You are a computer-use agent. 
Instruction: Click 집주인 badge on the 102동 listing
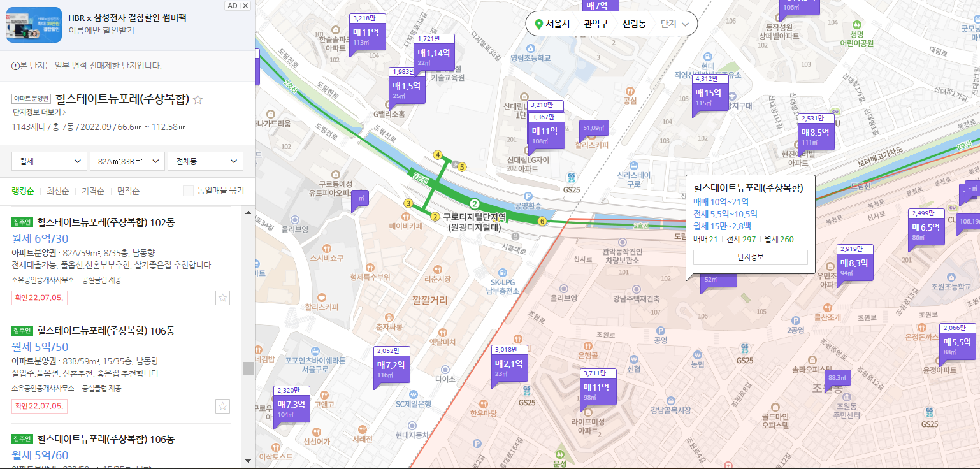[x=22, y=222]
